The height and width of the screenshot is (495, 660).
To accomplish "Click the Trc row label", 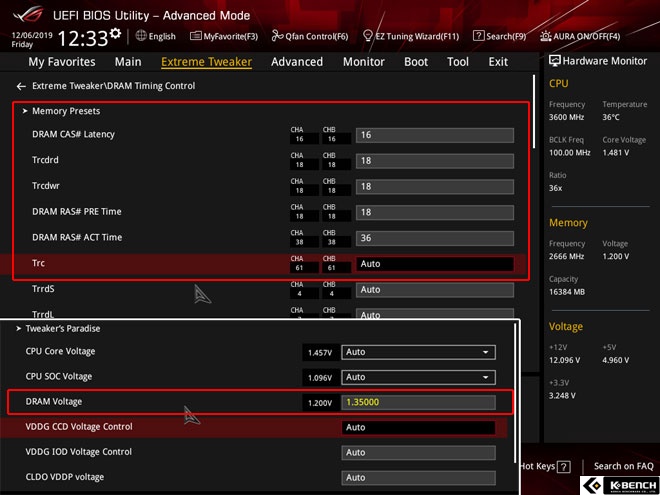I will click(38, 263).
